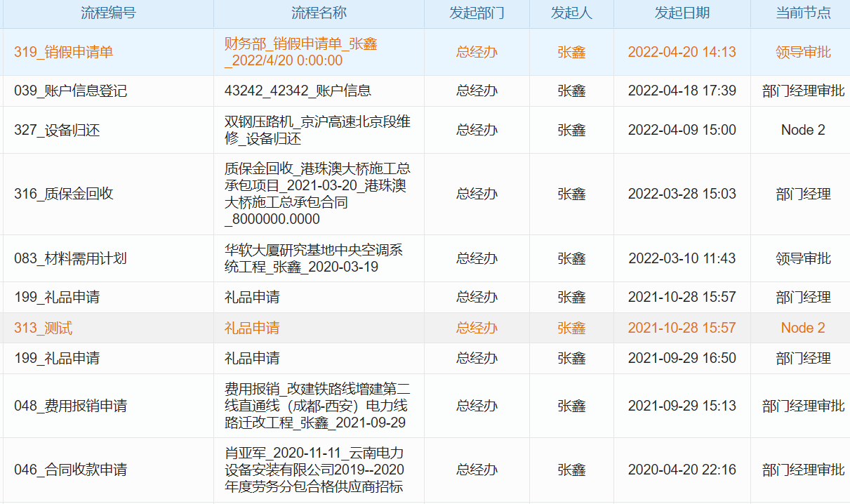Select the highlighted 313_测试 row
Image resolution: width=850 pixels, height=504 pixels.
43,328
